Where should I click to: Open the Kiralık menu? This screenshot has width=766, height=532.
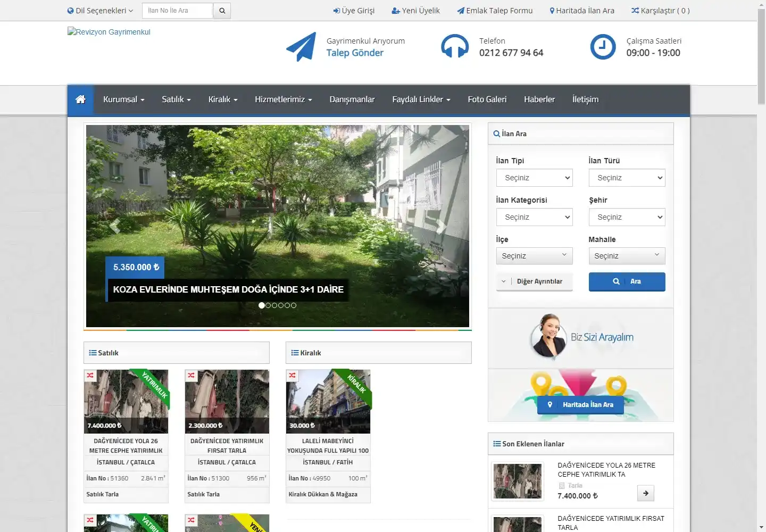223,99
